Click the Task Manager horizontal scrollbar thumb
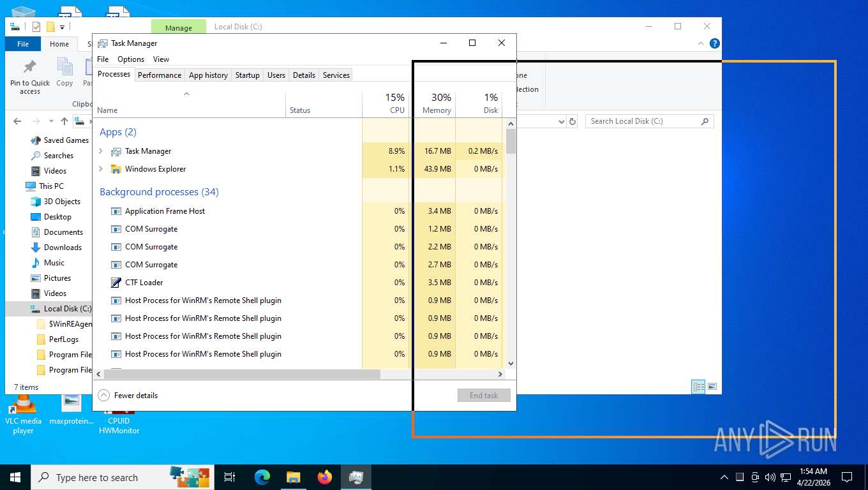This screenshot has height=490, width=868. tap(242, 375)
